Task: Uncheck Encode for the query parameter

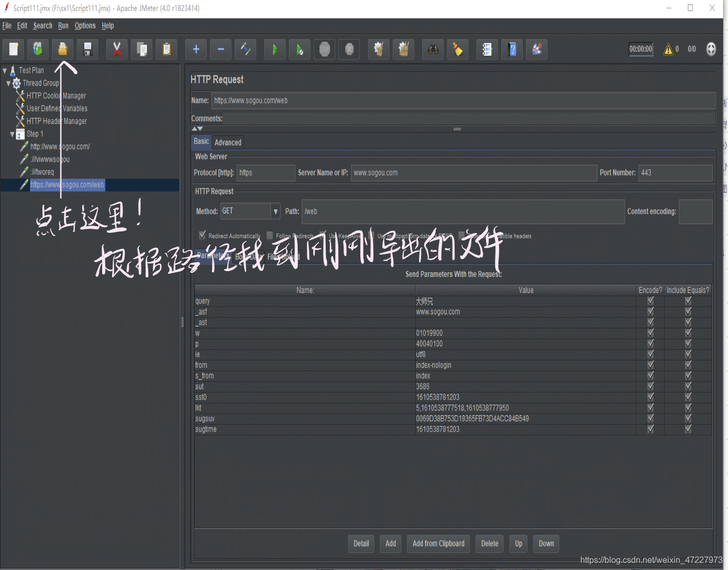Action: pos(650,301)
